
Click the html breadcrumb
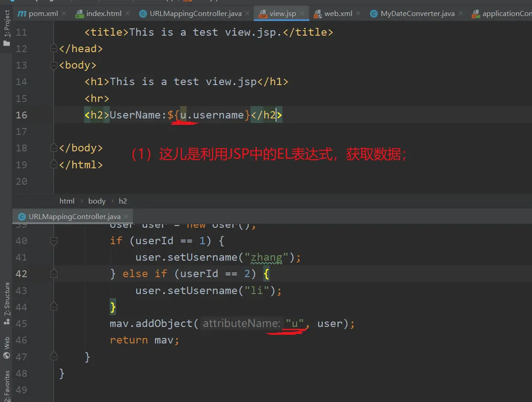[x=67, y=201]
